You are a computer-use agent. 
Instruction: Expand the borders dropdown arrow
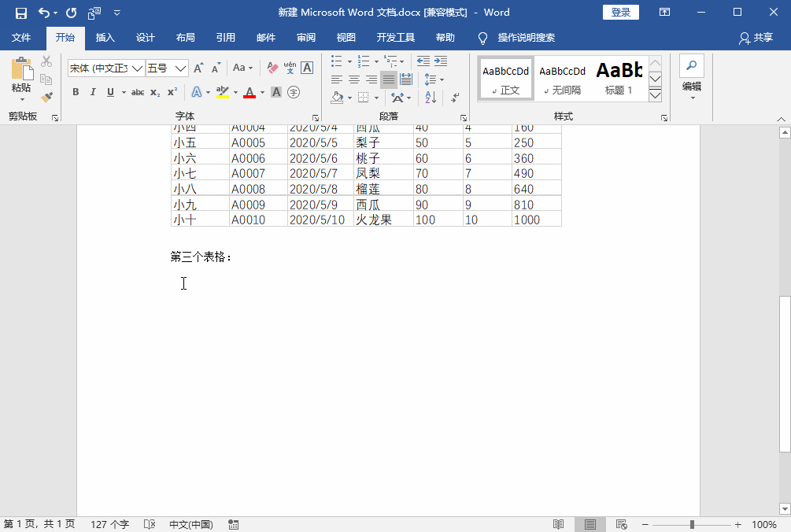click(376, 98)
